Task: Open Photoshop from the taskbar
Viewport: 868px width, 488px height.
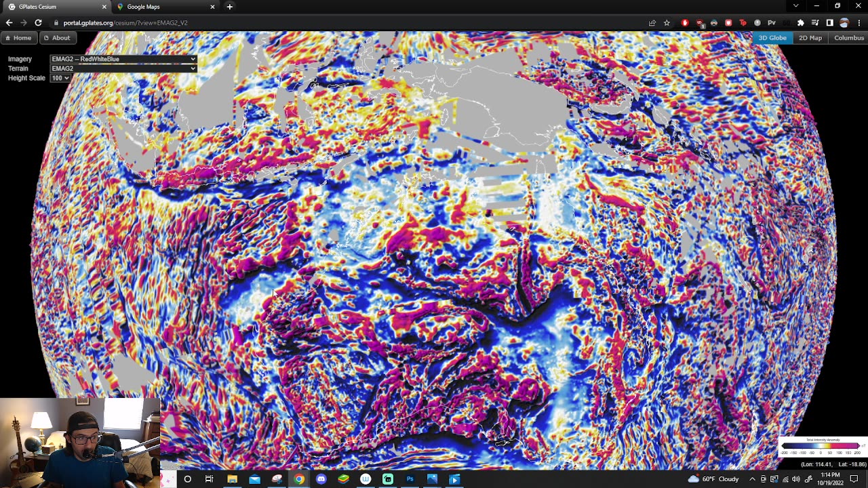Action: pos(410,479)
